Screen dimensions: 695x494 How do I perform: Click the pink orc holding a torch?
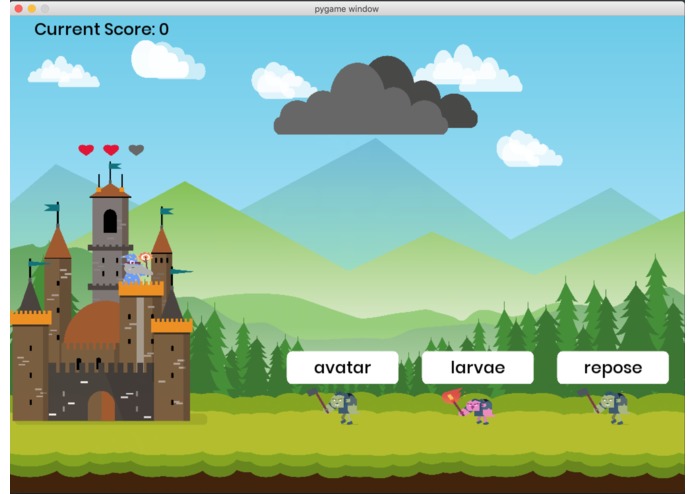(470, 406)
